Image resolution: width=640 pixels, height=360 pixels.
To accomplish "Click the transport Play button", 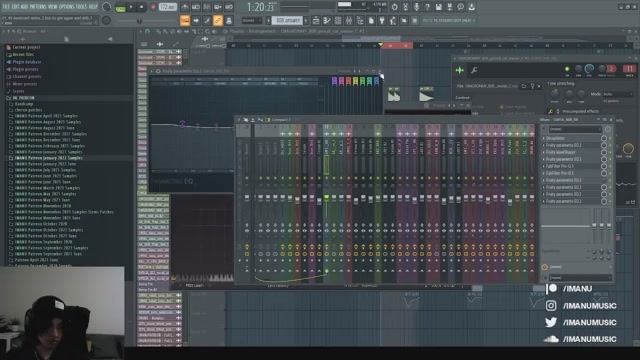I will point(131,7).
